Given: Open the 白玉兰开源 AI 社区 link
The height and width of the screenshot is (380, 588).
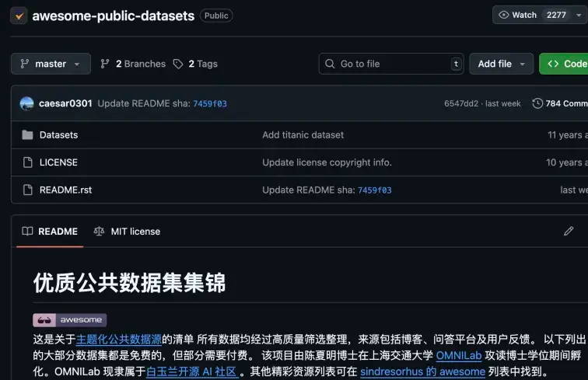Looking at the screenshot, I should click(192, 371).
